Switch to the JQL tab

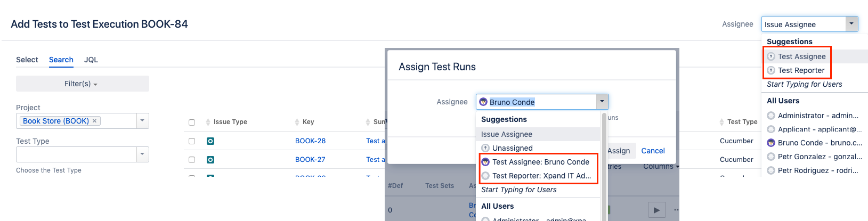coord(91,60)
